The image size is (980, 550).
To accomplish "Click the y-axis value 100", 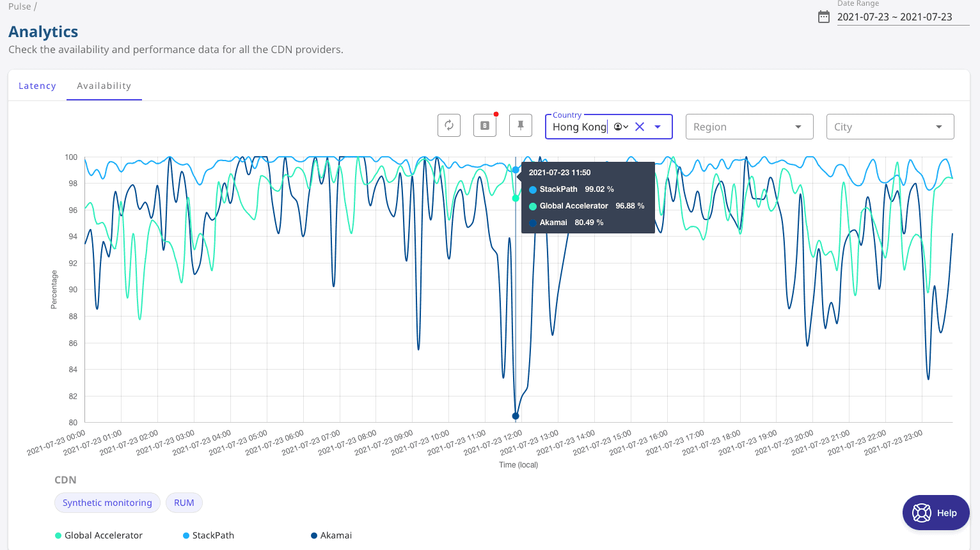I will coord(71,157).
